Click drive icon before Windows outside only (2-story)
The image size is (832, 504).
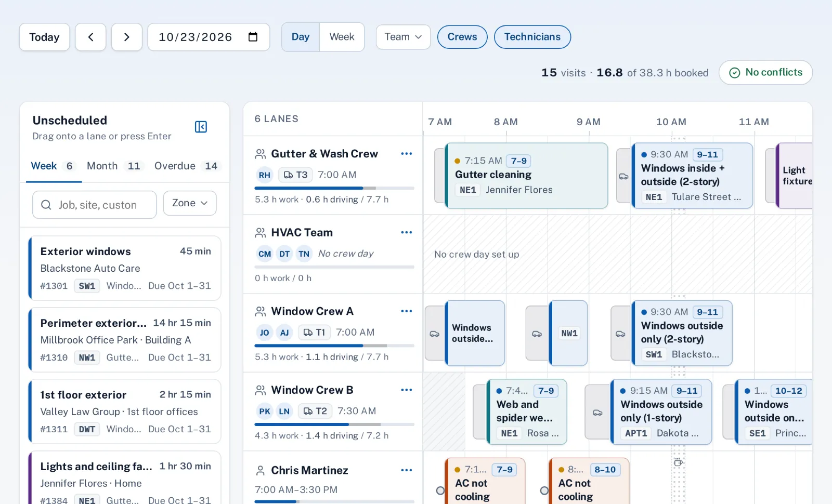pos(620,334)
